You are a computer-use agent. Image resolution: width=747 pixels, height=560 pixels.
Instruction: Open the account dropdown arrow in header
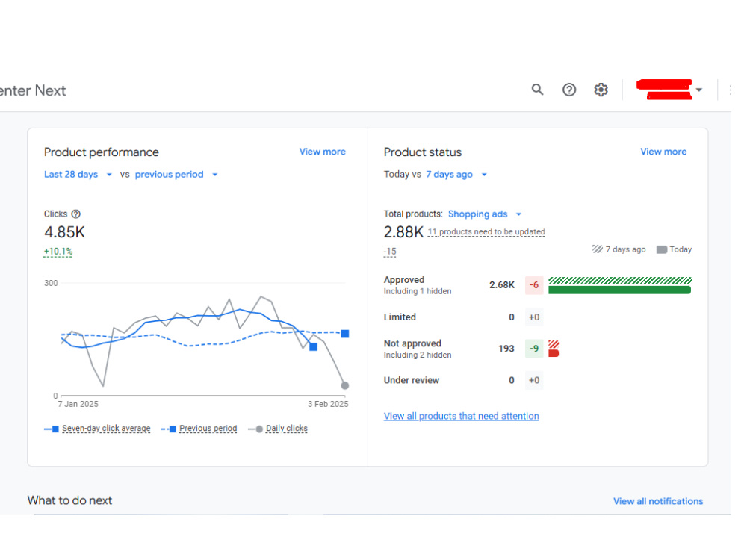tap(699, 90)
